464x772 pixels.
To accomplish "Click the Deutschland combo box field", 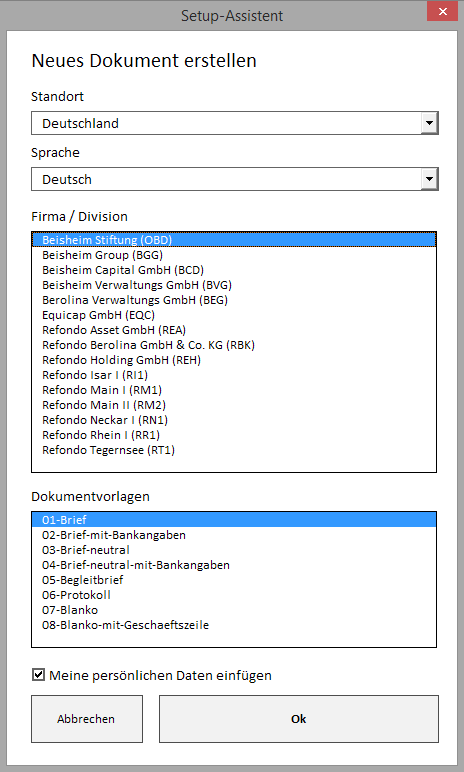I will pyautogui.click(x=234, y=123).
